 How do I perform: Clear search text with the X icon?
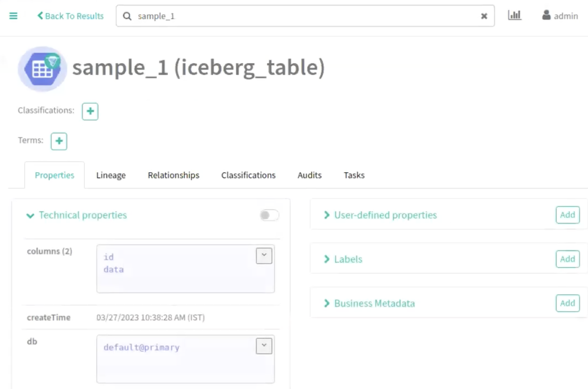pyautogui.click(x=484, y=16)
